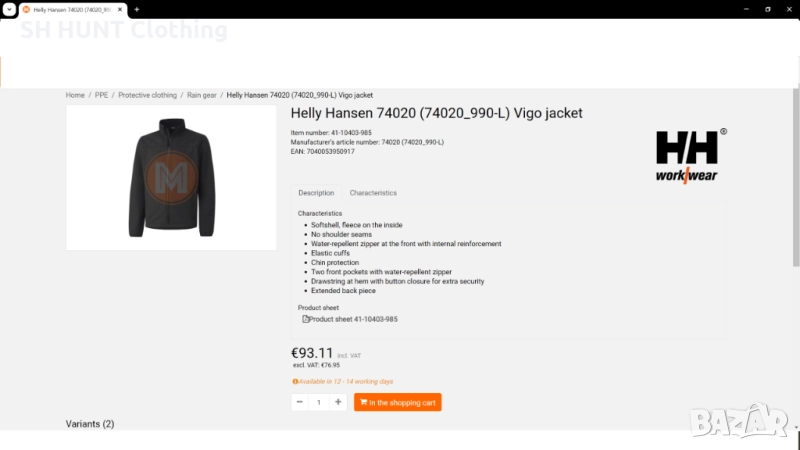This screenshot has height=450, width=800.
Task: Increase quantity with the plus button
Action: click(339, 402)
